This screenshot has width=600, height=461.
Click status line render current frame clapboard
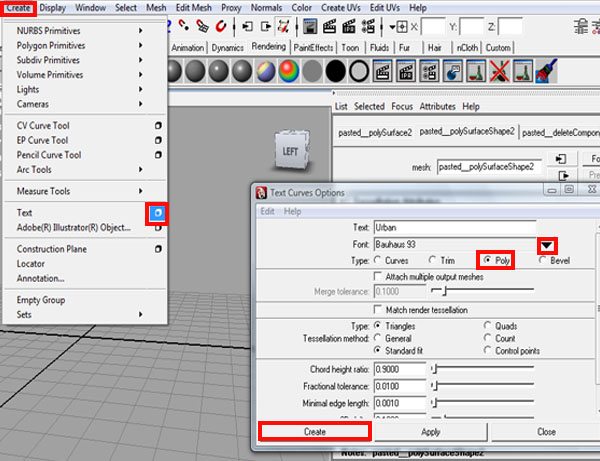(329, 26)
